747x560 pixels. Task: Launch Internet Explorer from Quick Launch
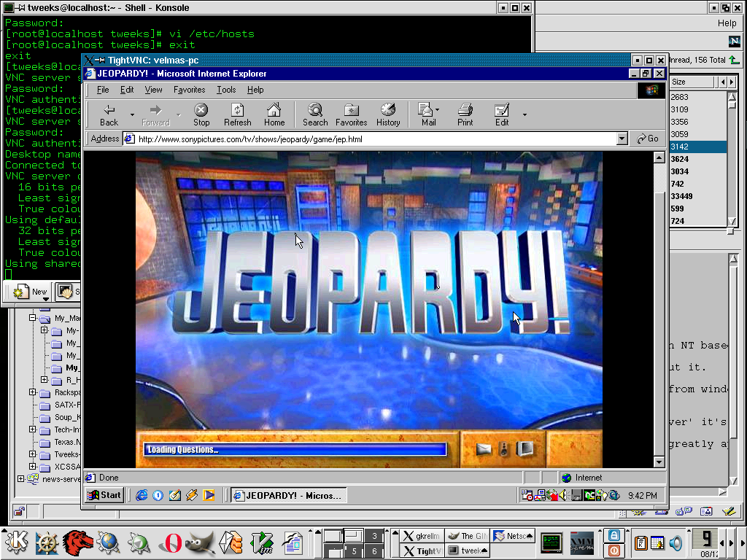(142, 495)
